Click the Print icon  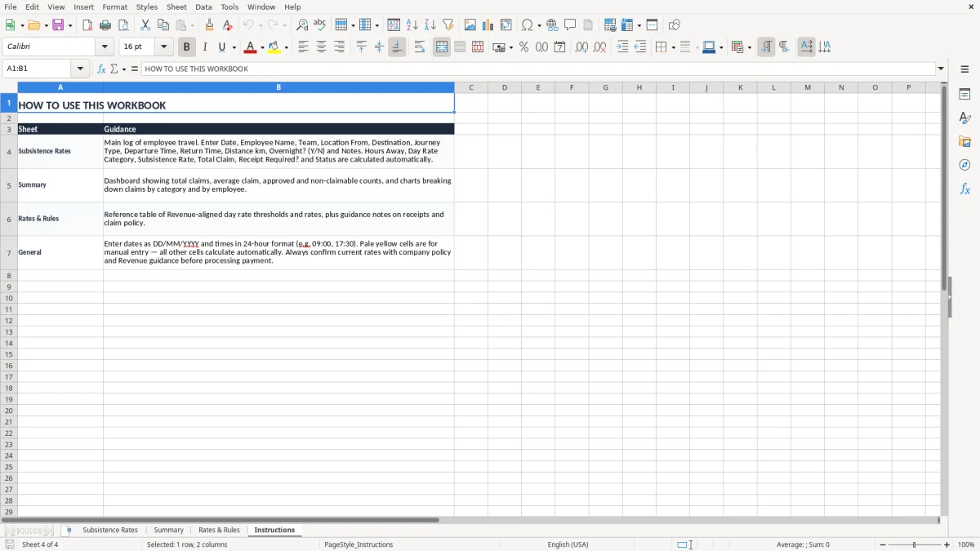click(105, 25)
